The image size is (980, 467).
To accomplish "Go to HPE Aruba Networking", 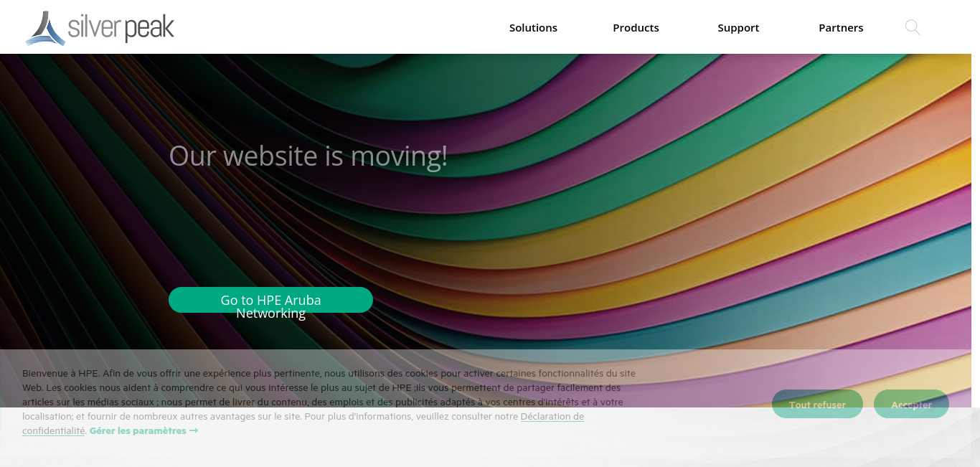I will (270, 300).
